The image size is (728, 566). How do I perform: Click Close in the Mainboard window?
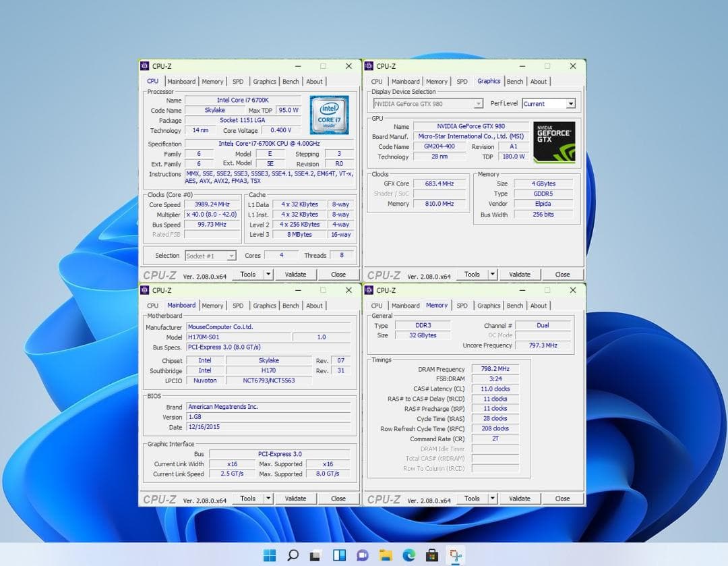coord(338,498)
